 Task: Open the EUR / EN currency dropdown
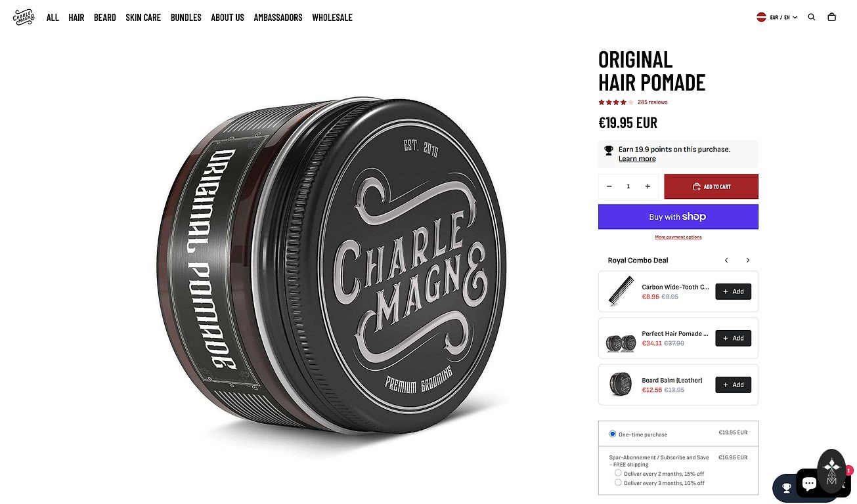778,17
